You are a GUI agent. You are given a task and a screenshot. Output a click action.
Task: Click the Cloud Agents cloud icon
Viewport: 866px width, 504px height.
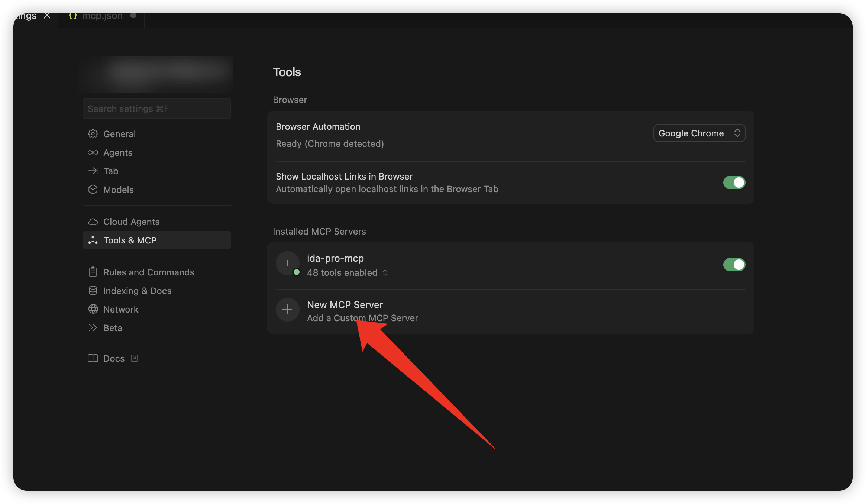point(93,222)
